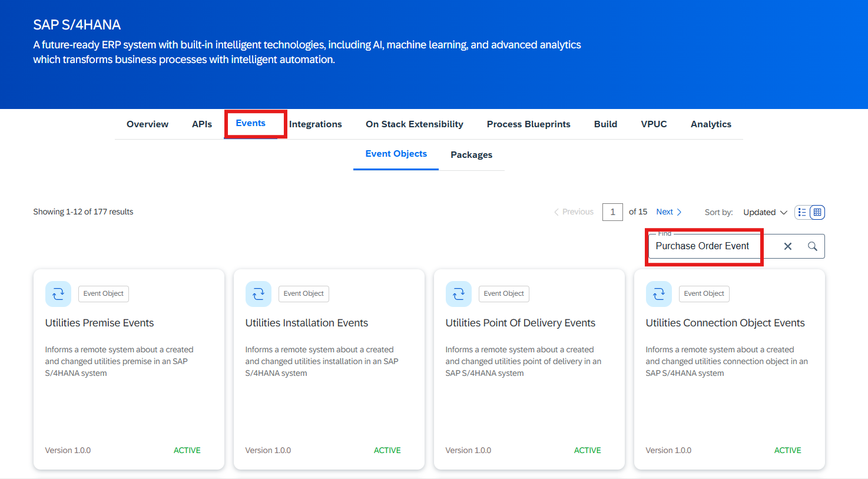Switch to grid tile view layout

[817, 212]
